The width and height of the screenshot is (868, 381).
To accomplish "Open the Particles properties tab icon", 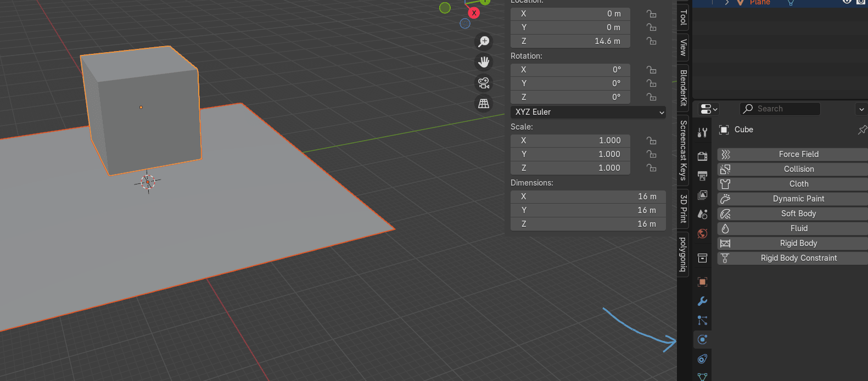I will pos(702,321).
